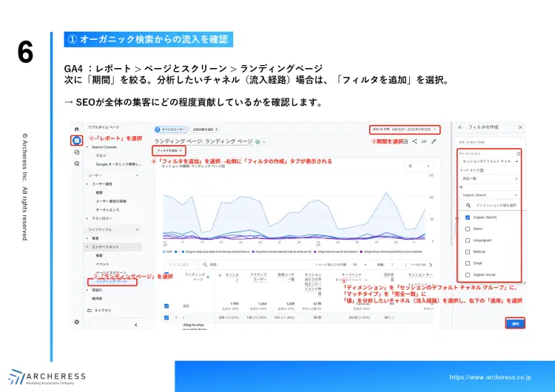Check the Referral checkbox
The image size is (555, 392).
coord(468,252)
